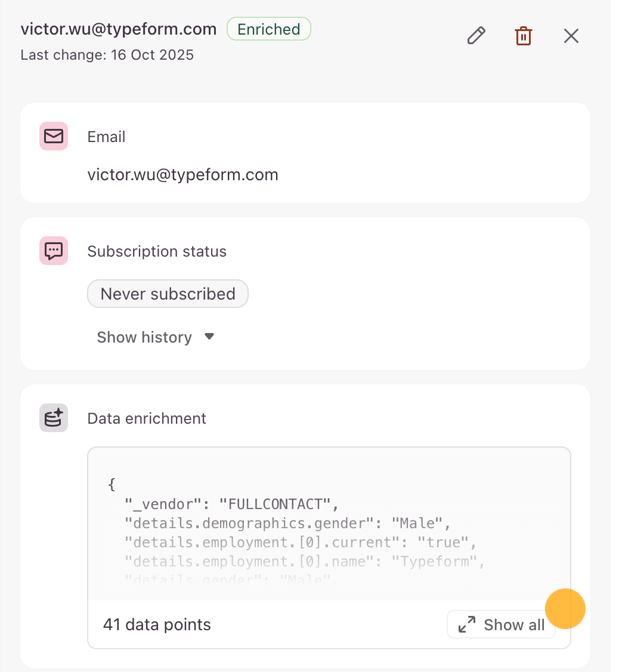
Task: Click the Never subscribed status badge
Action: click(168, 294)
